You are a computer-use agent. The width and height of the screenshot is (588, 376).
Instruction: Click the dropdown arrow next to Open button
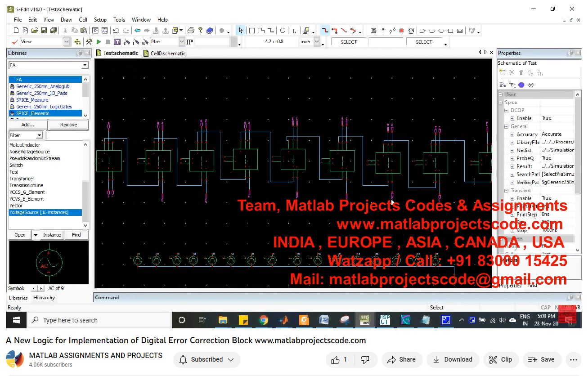36,235
